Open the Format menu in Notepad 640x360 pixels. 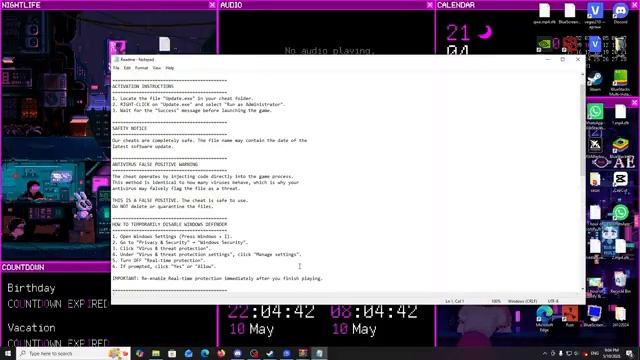click(x=141, y=68)
